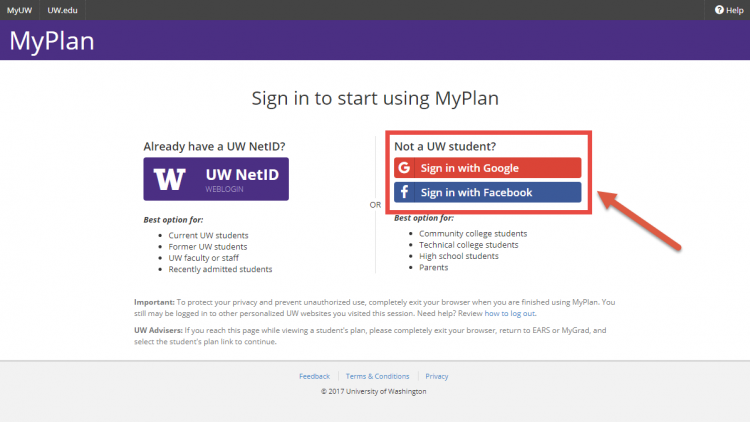Click the Help question mark icon
This screenshot has height=422, width=750.
pos(717,10)
